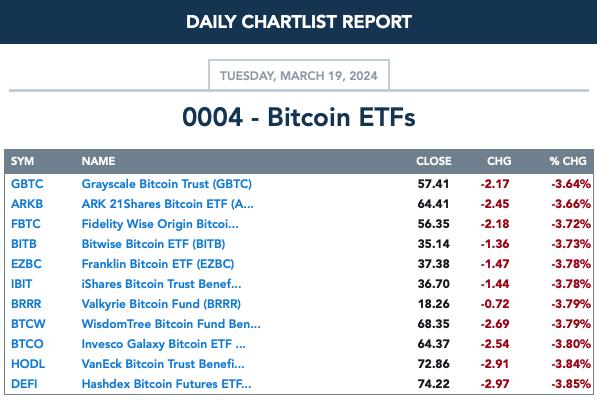This screenshot has height=400, width=597.
Task: Click the Tuesday, March 19, 2024 date box
Action: point(299,75)
